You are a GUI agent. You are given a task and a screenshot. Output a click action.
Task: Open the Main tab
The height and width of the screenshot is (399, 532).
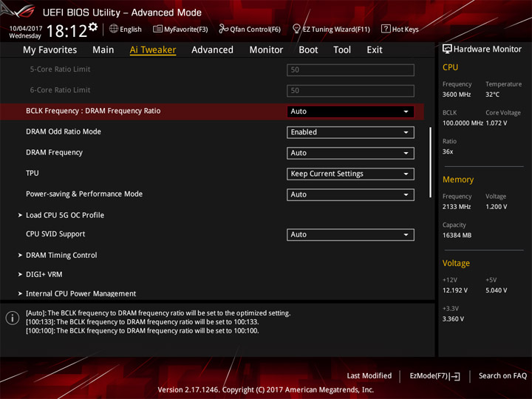103,50
